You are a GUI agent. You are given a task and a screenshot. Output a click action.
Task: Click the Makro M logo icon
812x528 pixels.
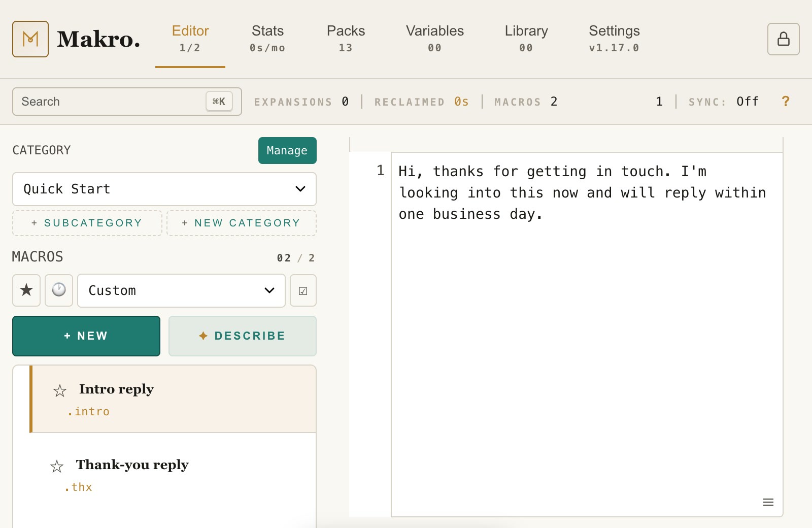(x=30, y=39)
